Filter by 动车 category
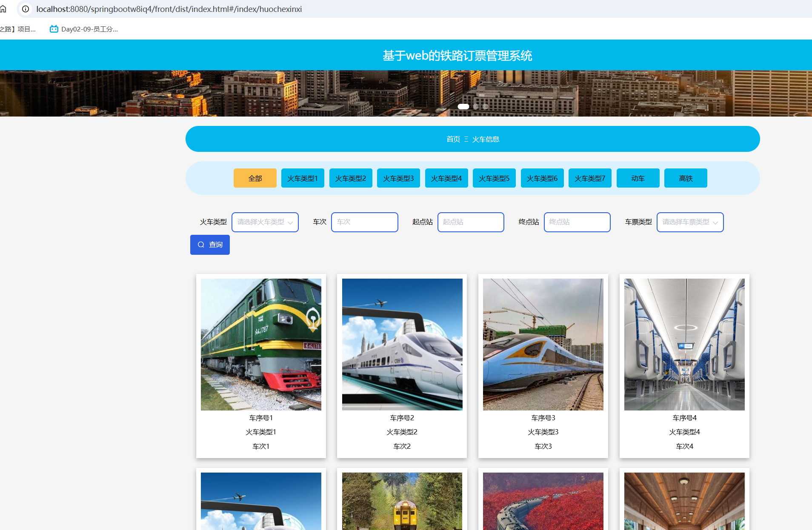The height and width of the screenshot is (530, 812). tap(638, 178)
